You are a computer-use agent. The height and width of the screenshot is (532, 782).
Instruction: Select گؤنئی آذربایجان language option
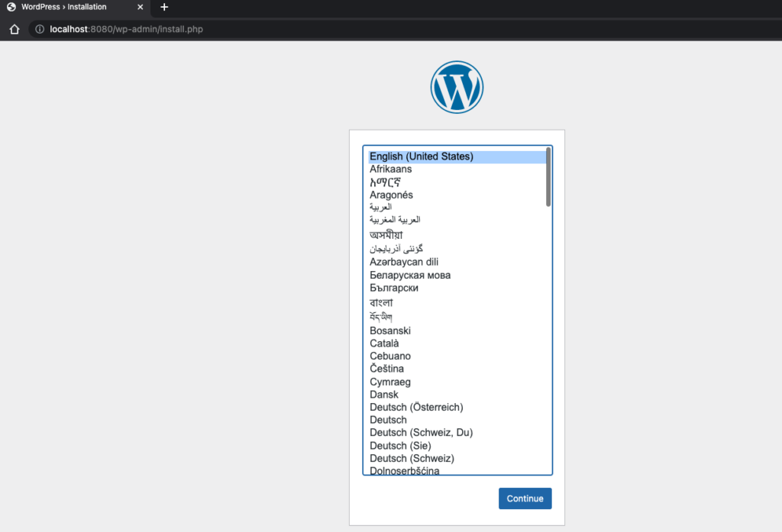click(457, 248)
